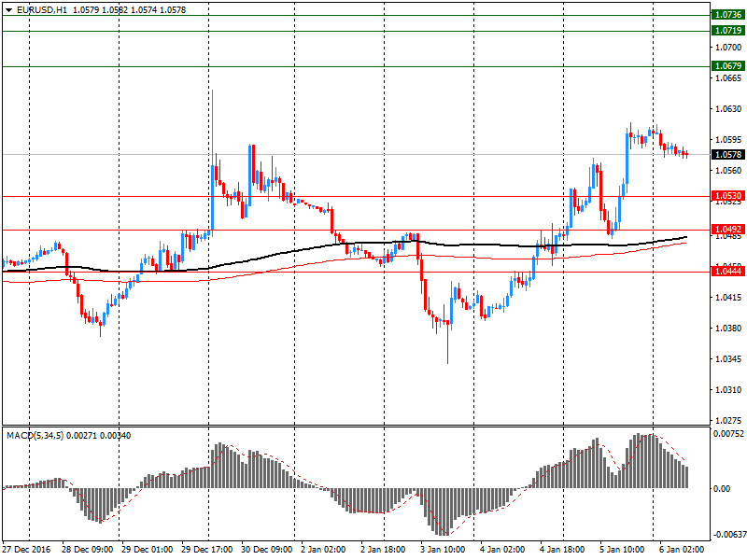Select the 1.0380 price scale value
The image size is (747, 560).
728,329
